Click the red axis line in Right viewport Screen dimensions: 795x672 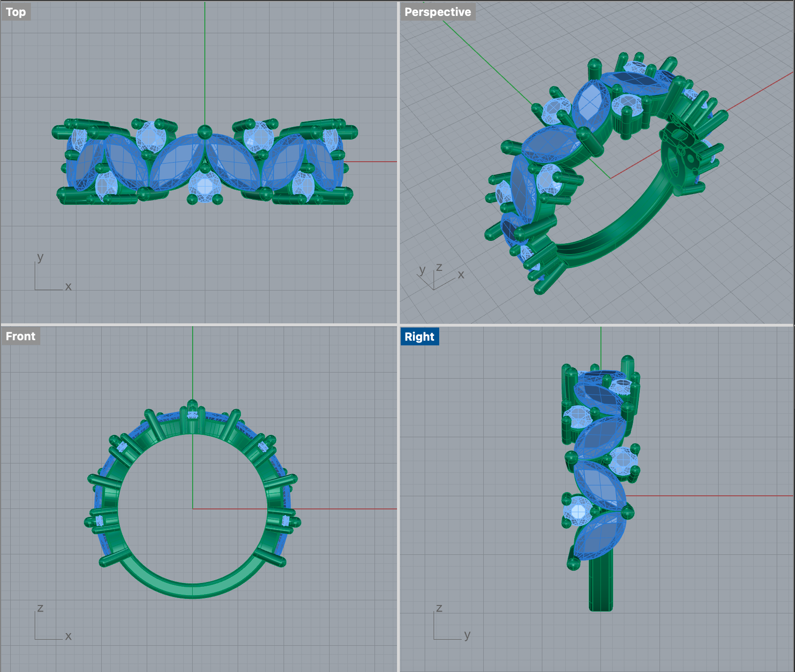pos(712,495)
